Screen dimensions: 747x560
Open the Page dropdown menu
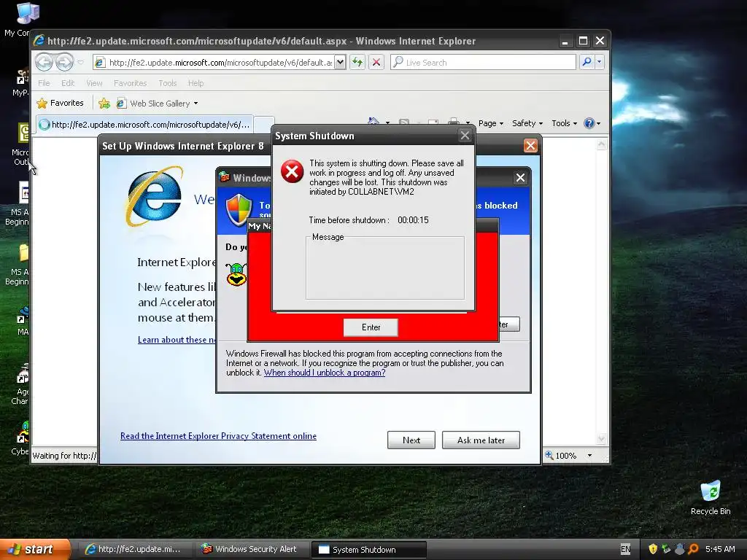[x=491, y=123]
